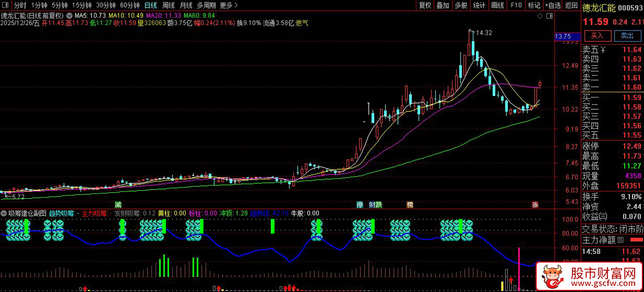
Task: Click the 财 event marker under chart
Action: (x=371, y=205)
